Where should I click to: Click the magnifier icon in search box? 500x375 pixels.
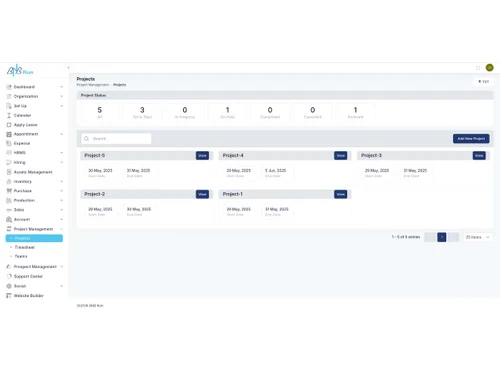click(87, 139)
